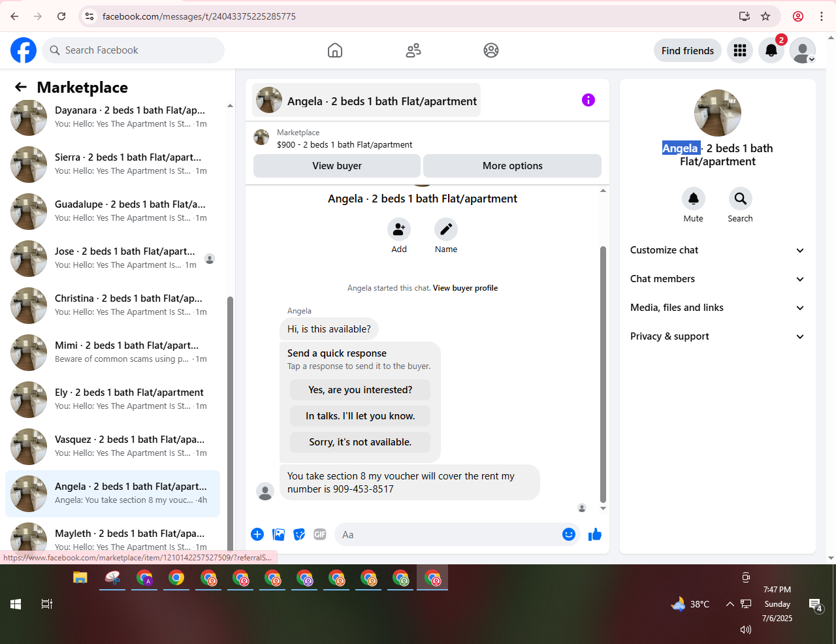836x644 pixels.
Task: Click the chat messages scrollbar
Action: tap(603, 374)
